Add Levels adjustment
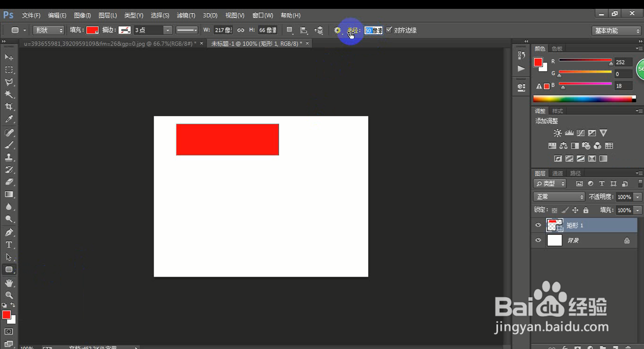The height and width of the screenshot is (349, 644). pyautogui.click(x=569, y=133)
